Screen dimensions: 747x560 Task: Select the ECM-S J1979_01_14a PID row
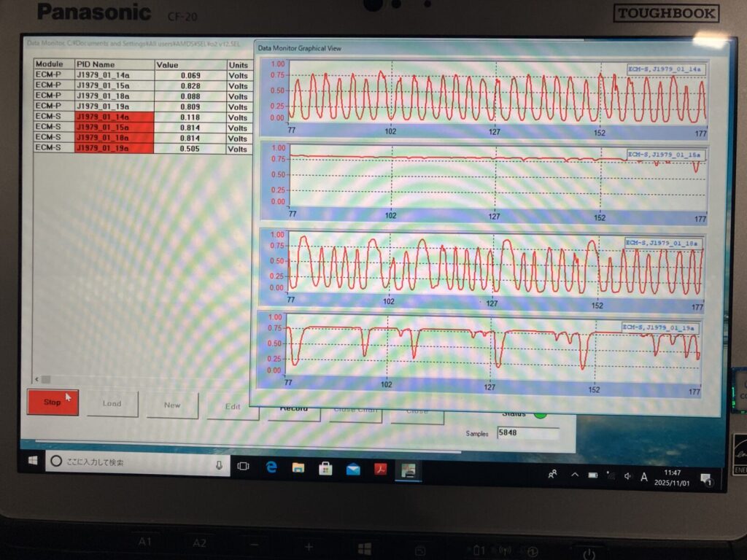(x=113, y=117)
